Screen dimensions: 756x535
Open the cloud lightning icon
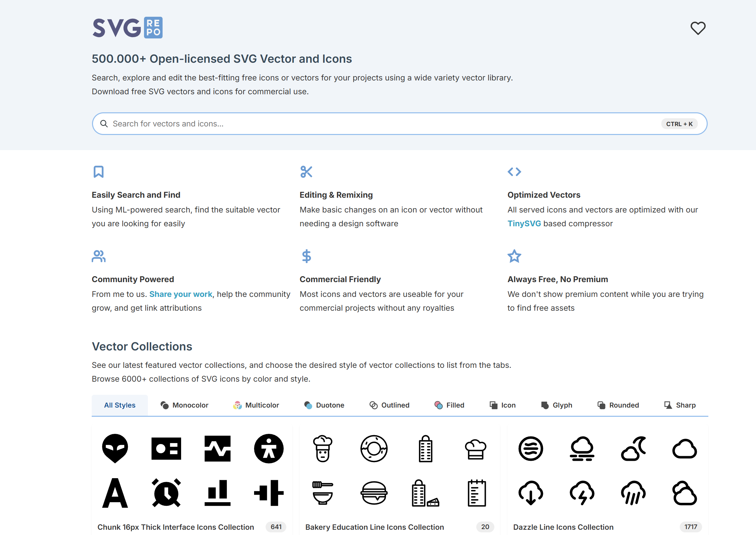(x=582, y=493)
